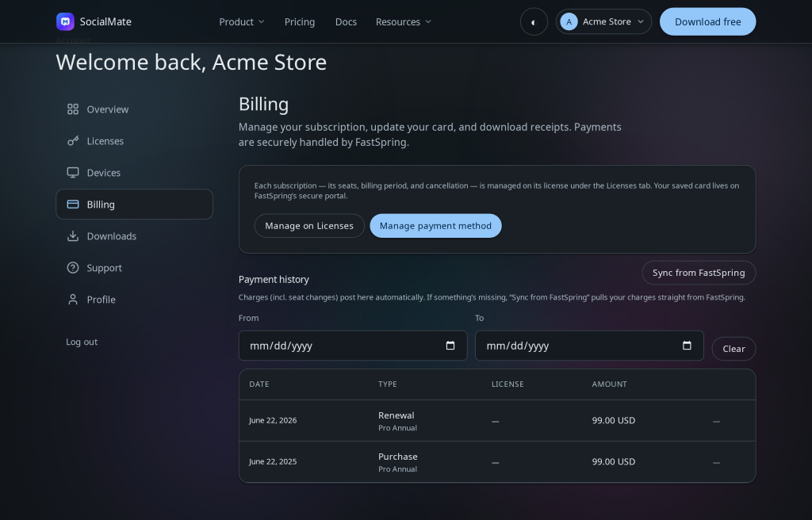This screenshot has width=812, height=520.
Task: Open the Docs page
Action: pos(346,21)
